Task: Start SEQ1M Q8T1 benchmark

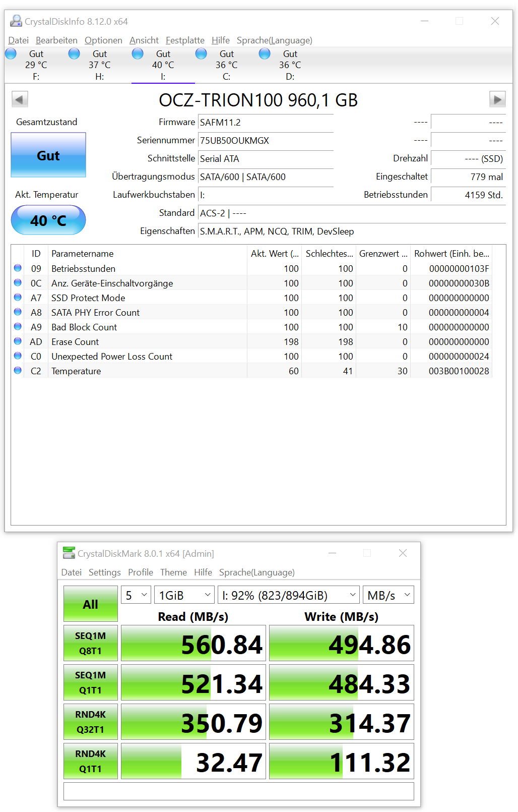Action: tap(91, 643)
